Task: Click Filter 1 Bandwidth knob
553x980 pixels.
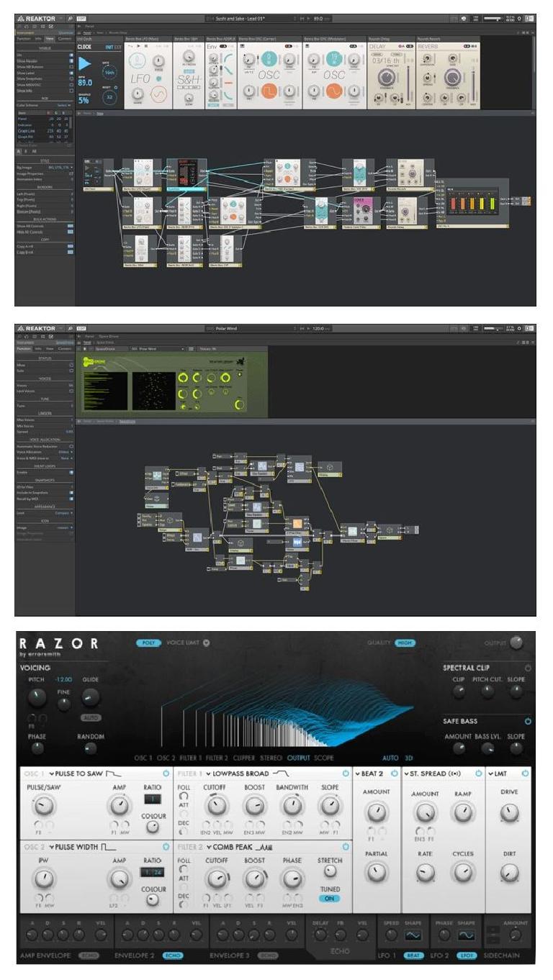Action: pos(292,804)
